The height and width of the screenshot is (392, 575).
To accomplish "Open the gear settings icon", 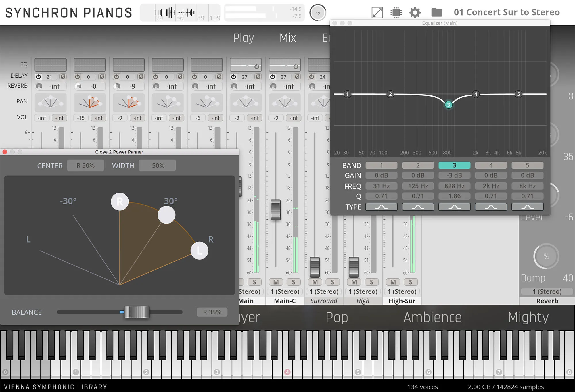I will coord(415,13).
